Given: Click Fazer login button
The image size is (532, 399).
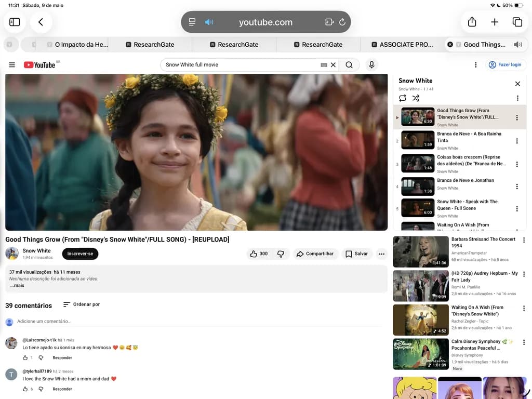Looking at the screenshot, I should [505, 65].
